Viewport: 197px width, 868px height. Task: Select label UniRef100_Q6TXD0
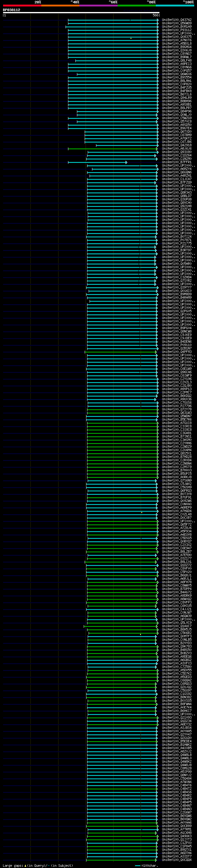177,132
